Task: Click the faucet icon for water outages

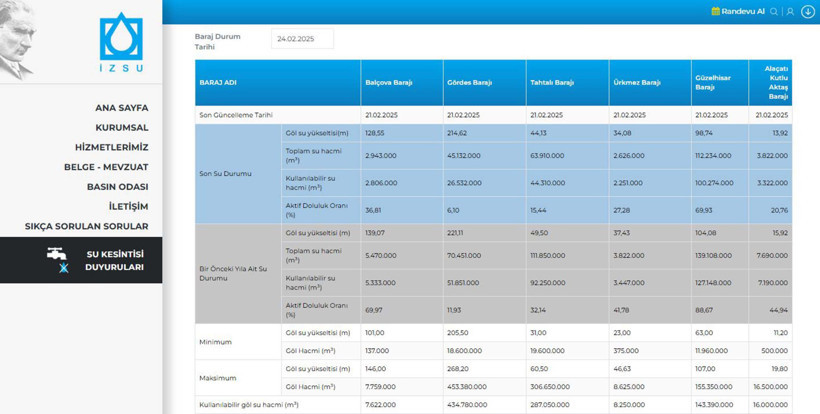Action: tap(57, 254)
